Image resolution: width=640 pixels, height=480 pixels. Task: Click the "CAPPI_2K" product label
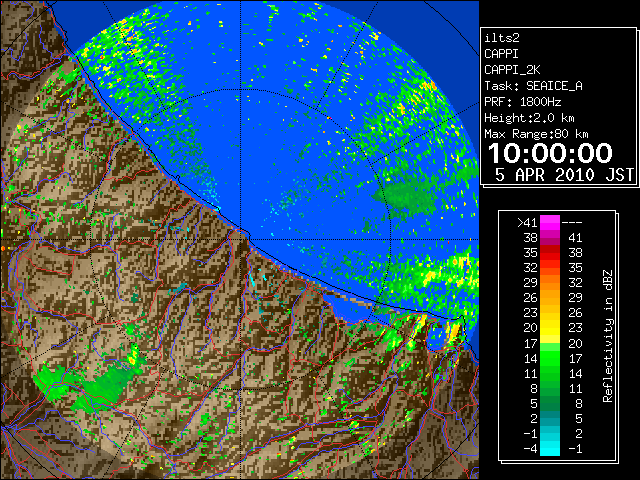pos(512,70)
